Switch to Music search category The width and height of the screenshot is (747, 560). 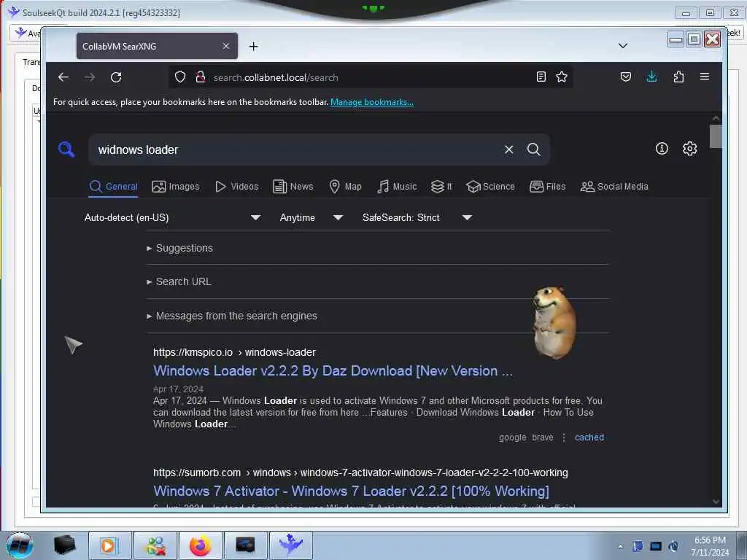(397, 187)
